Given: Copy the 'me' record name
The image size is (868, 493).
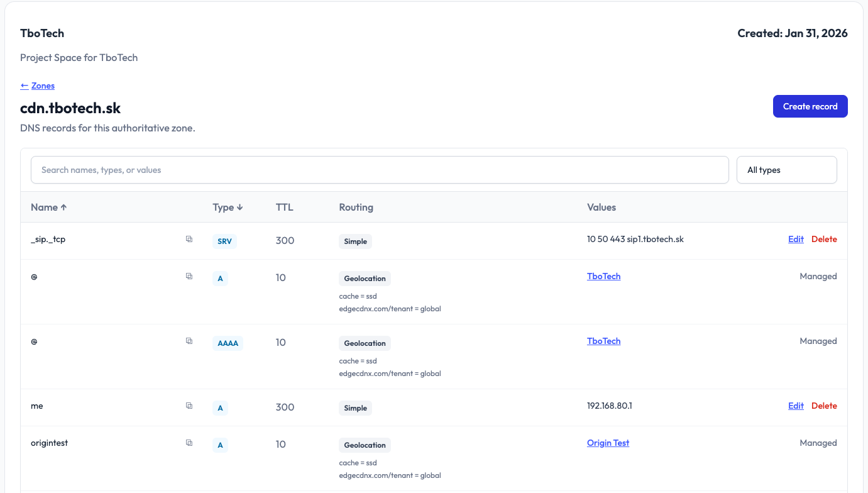Looking at the screenshot, I should (x=189, y=406).
